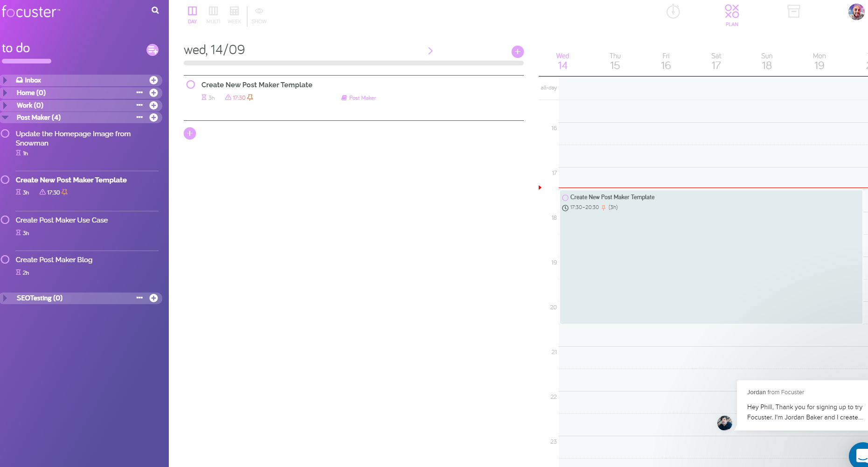Image resolution: width=868 pixels, height=467 pixels.
Task: Click the Focuster logo
Action: pyautogui.click(x=31, y=11)
